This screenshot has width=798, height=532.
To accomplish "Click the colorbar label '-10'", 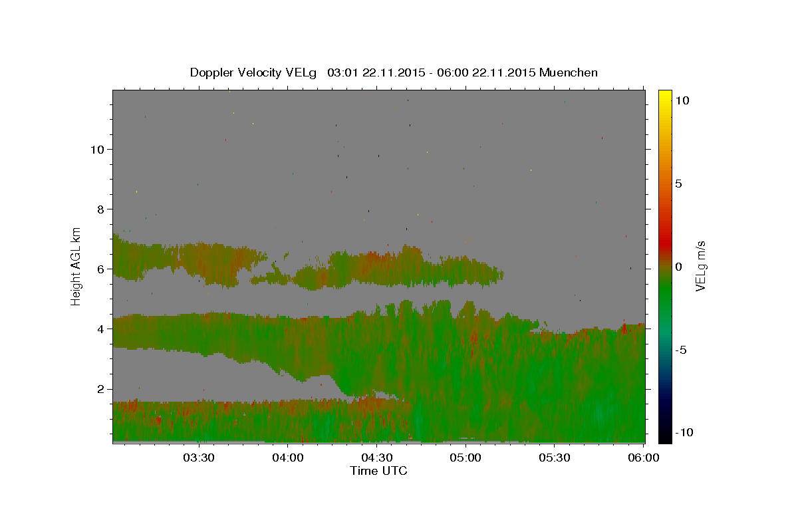I will (x=684, y=432).
